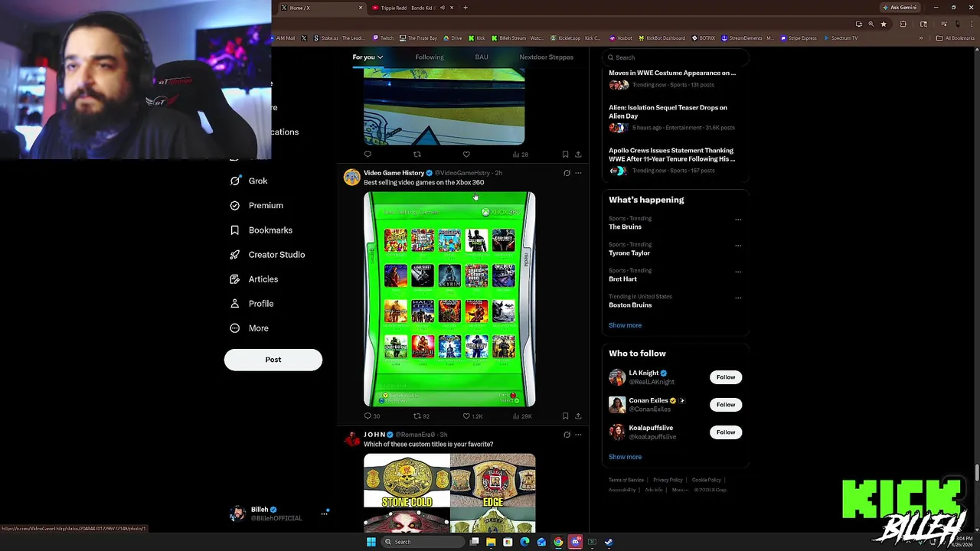Screen dimensions: 980x551
Task: Open Grok explain on JOHN post
Action: point(567,435)
